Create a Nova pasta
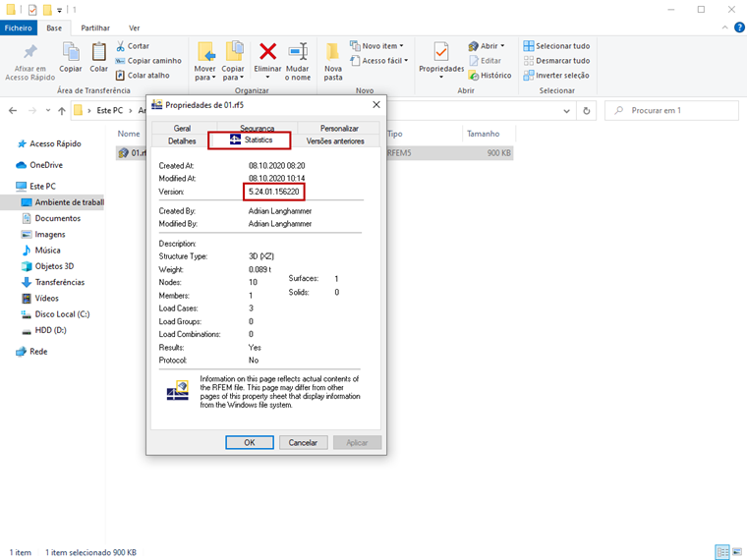The image size is (747, 560). click(333, 61)
